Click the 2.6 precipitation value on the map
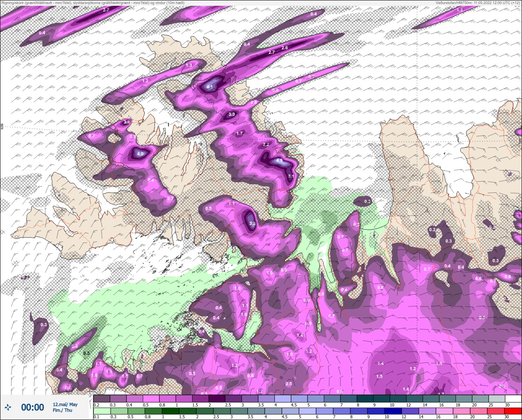This screenshot has width=522, height=420. tap(285, 48)
